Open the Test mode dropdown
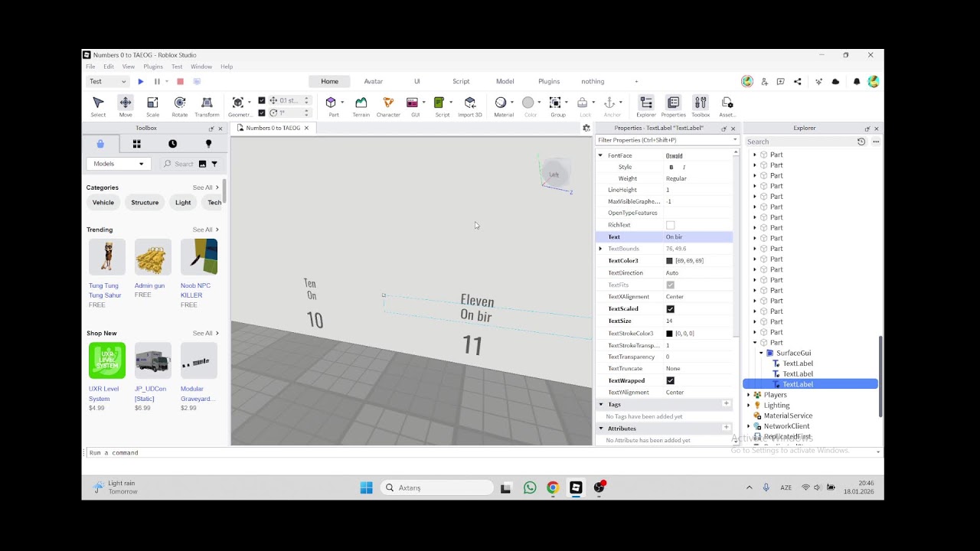This screenshot has width=980, height=551. [107, 81]
